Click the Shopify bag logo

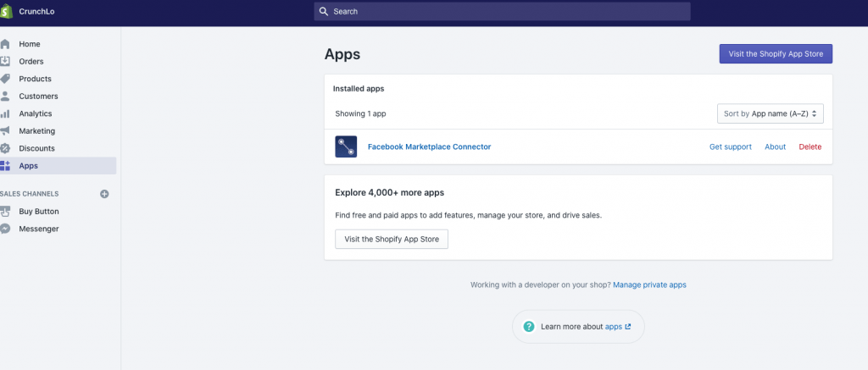(x=5, y=12)
